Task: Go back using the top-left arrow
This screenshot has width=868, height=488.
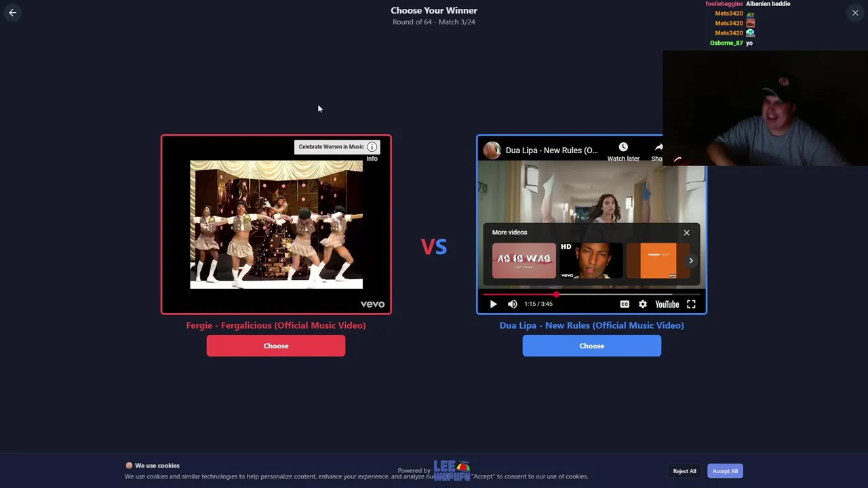Action: click(12, 12)
